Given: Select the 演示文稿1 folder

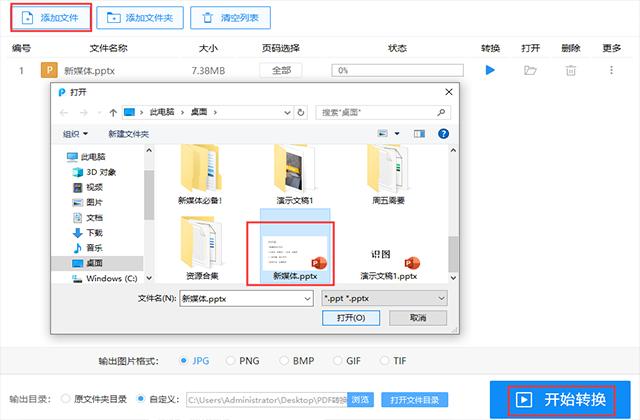Looking at the screenshot, I should (295, 176).
